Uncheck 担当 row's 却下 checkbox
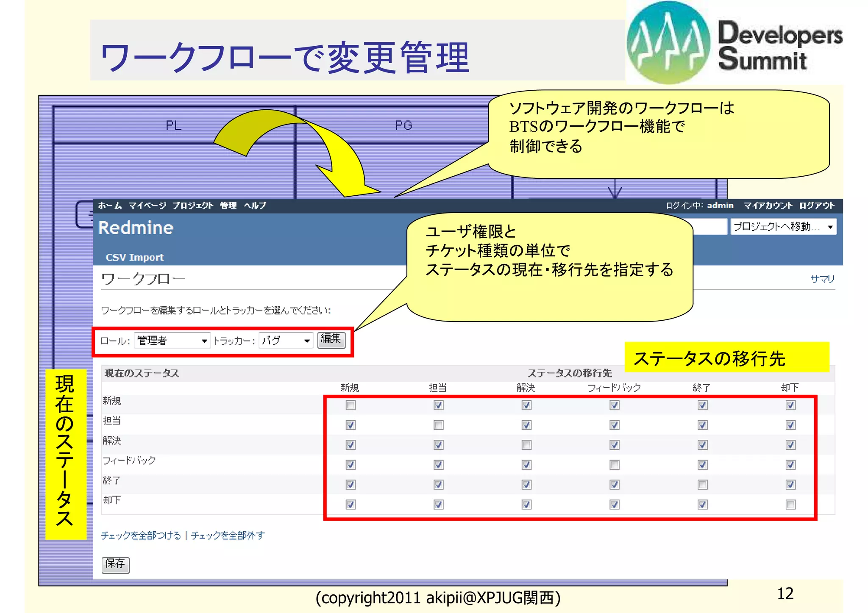This screenshot has height=613, width=868. tap(790, 425)
